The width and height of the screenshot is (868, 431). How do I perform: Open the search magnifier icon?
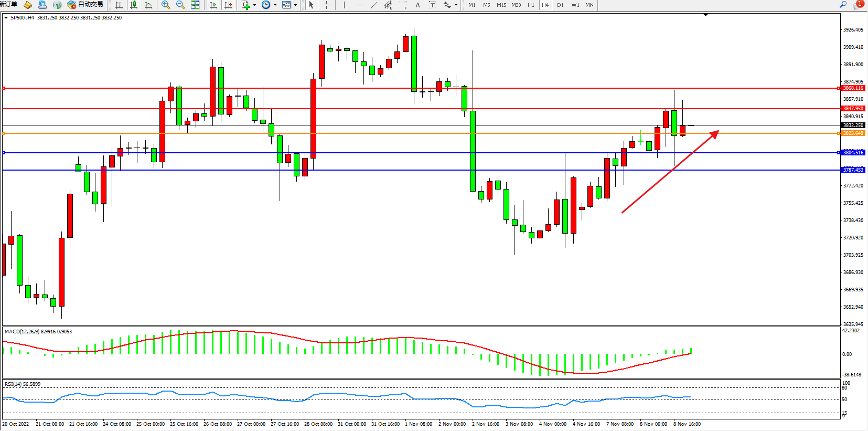pyautogui.click(x=843, y=5)
